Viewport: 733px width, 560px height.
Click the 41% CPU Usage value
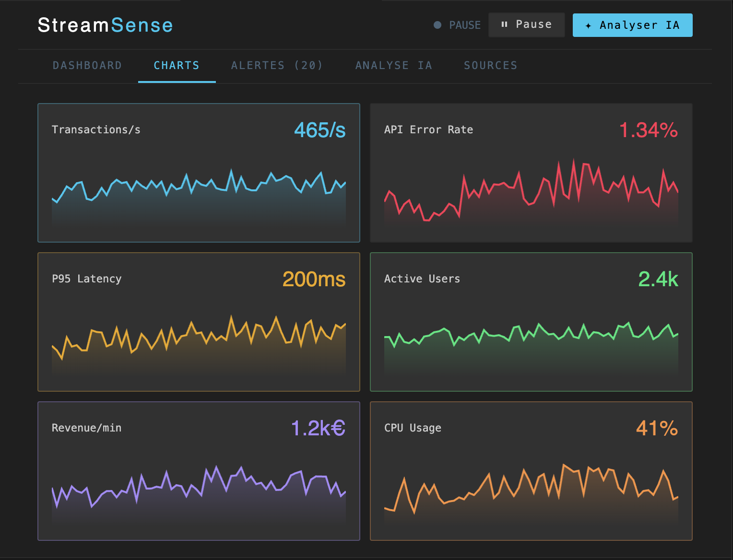[x=656, y=428]
